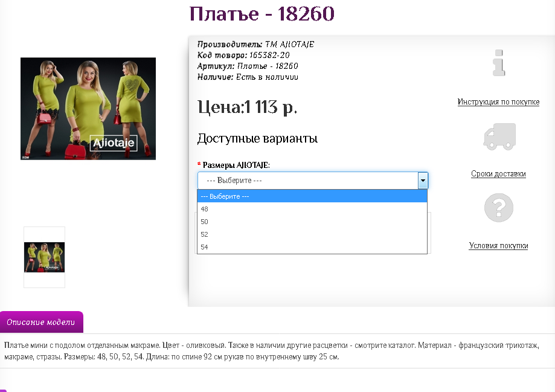Open the Инструкция по покупке link

click(498, 102)
